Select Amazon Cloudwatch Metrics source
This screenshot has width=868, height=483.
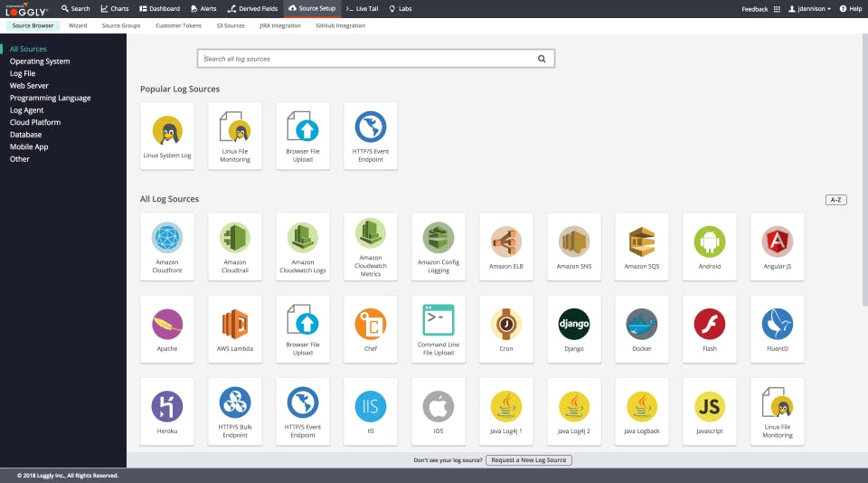371,247
